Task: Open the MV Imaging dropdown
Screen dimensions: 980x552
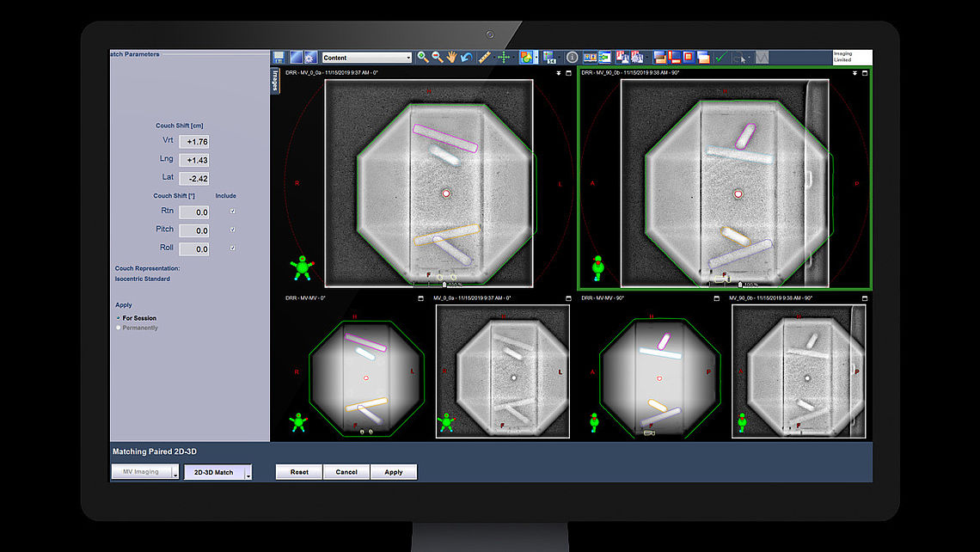Action: 144,471
